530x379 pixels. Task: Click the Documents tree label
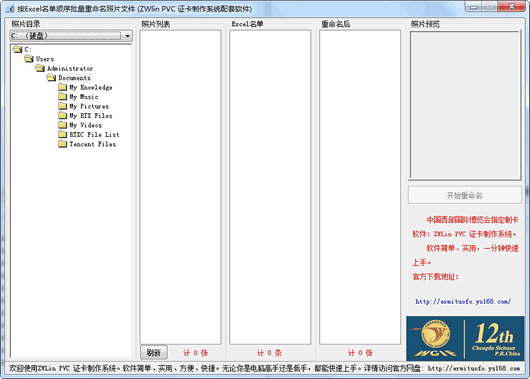(x=74, y=78)
